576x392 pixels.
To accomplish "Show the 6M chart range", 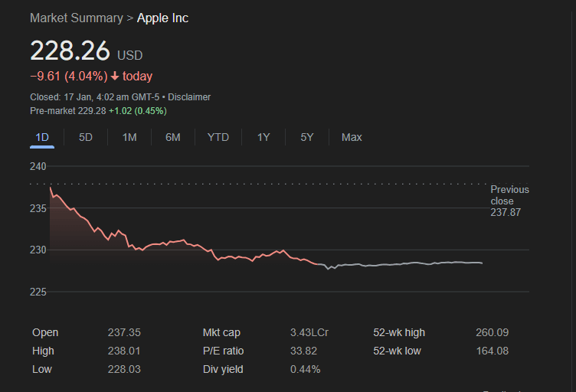I will click(172, 137).
